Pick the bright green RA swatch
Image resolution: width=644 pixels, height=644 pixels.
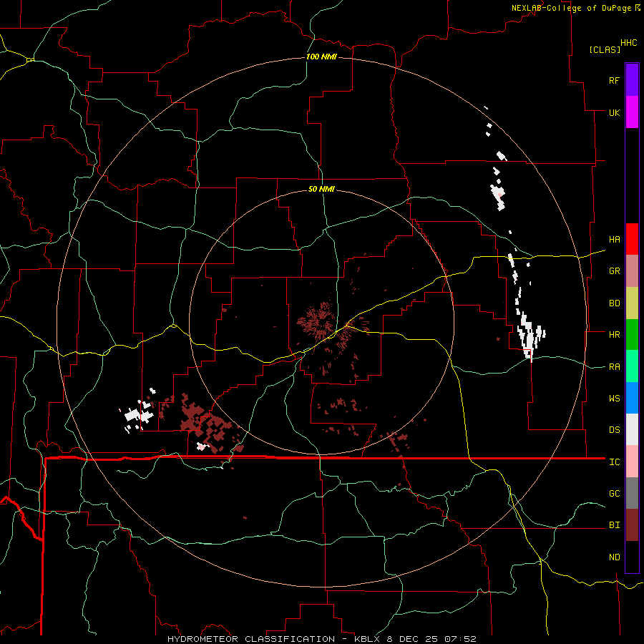coord(632,366)
